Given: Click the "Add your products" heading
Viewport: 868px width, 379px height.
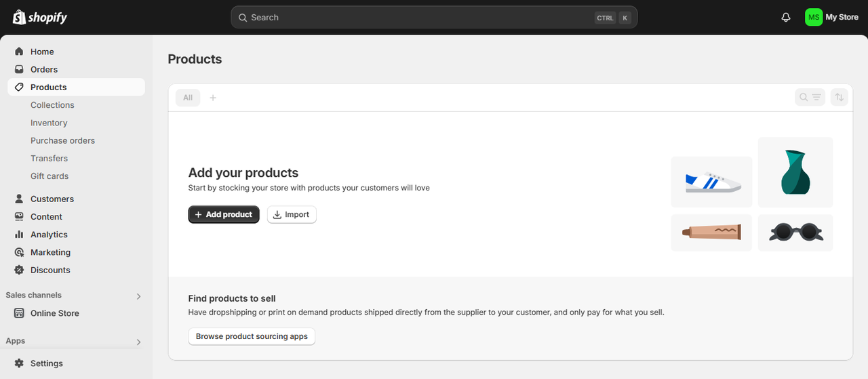Looking at the screenshot, I should pos(243,173).
